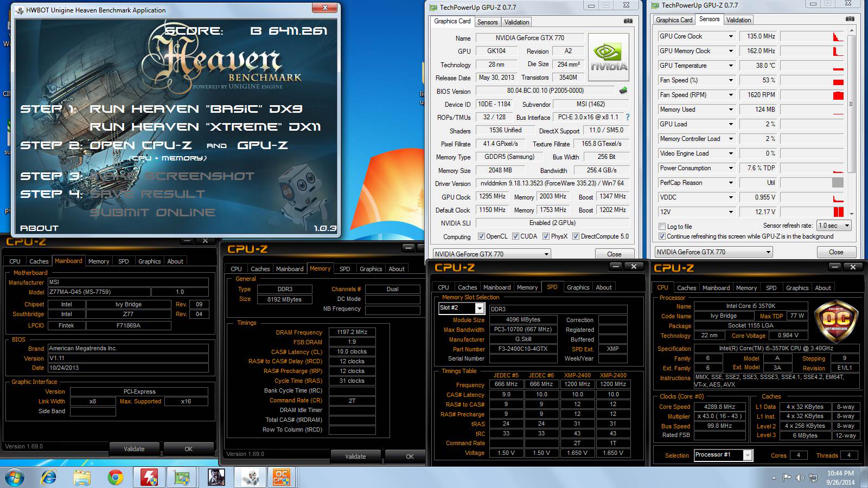868x488 pixels.
Task: Click the DRAM Frequency value 1197.2 MHz
Action: (352, 332)
